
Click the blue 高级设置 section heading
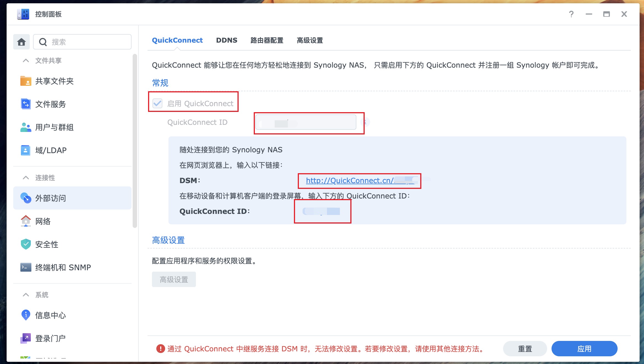pos(168,240)
